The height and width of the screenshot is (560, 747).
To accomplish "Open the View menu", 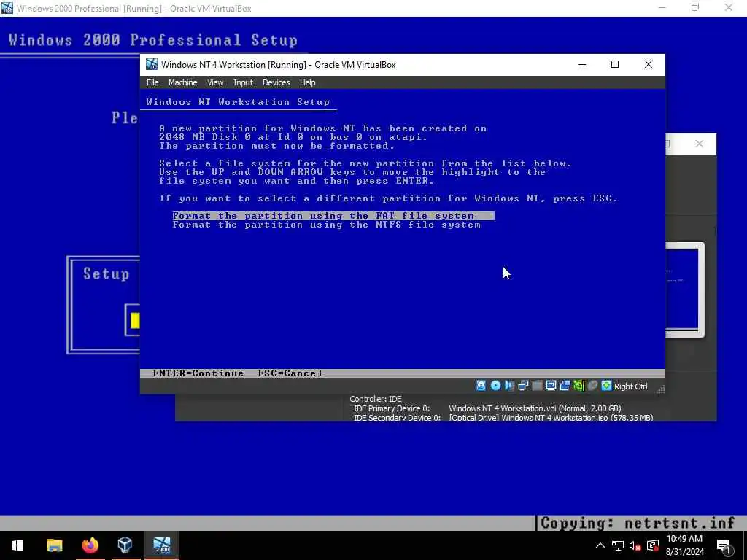I will [x=215, y=82].
